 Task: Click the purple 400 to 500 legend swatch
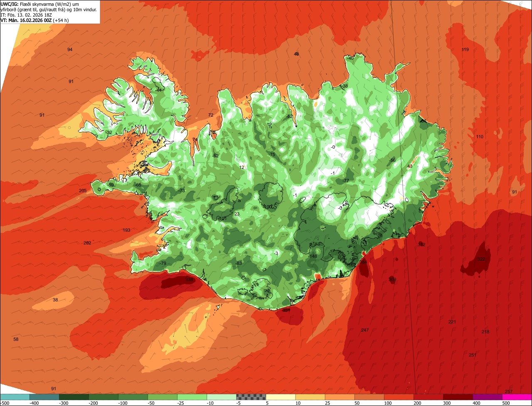pos(488,397)
